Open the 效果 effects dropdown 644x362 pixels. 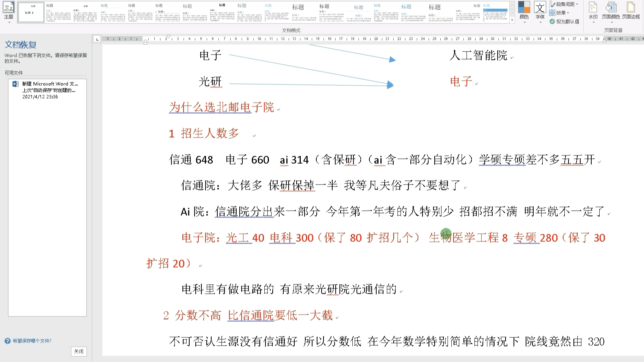coord(559,13)
